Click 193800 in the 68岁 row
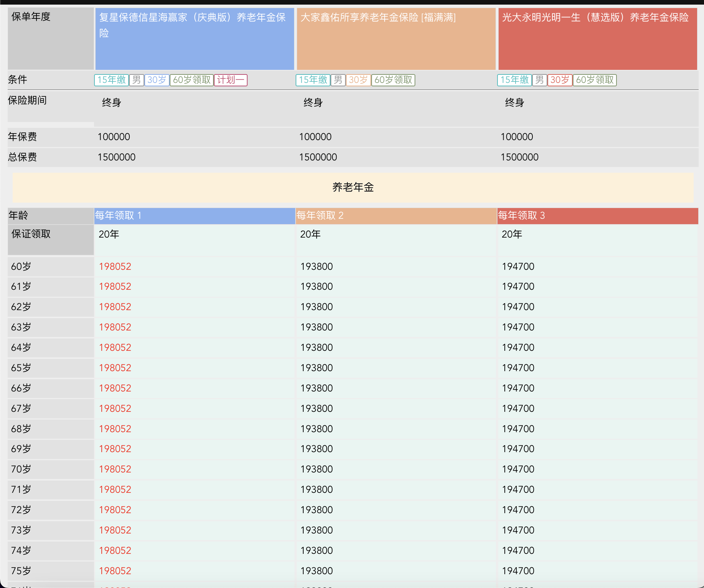 coord(317,429)
